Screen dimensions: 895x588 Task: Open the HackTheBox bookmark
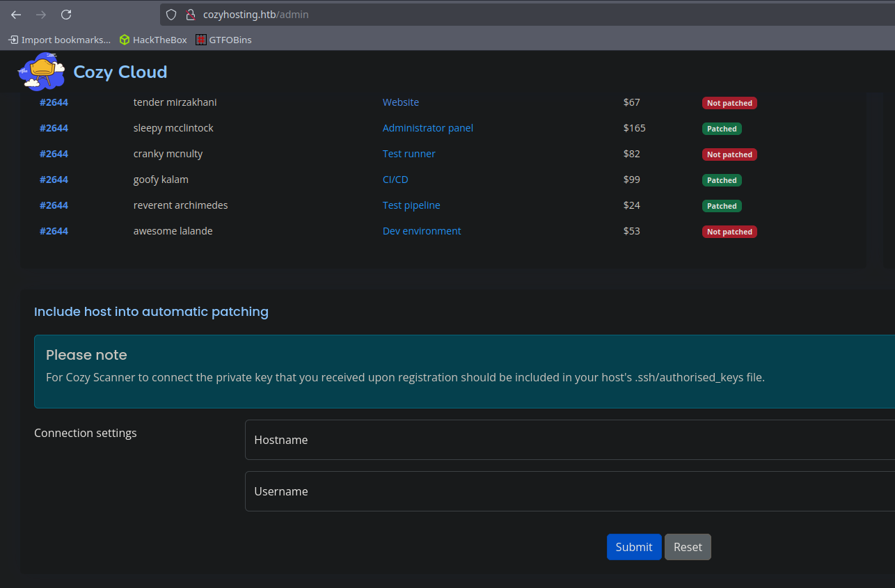pyautogui.click(x=153, y=40)
